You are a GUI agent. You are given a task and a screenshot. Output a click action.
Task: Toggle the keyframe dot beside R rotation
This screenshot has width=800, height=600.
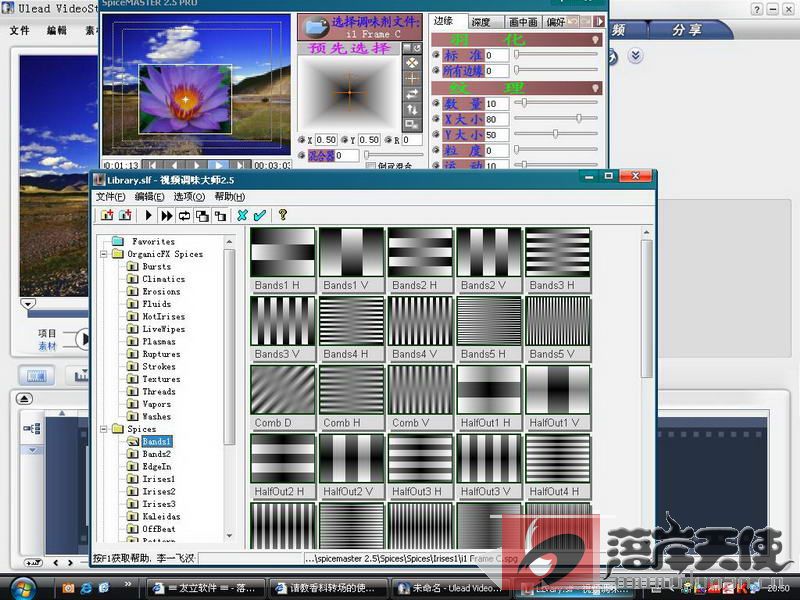[x=388, y=140]
